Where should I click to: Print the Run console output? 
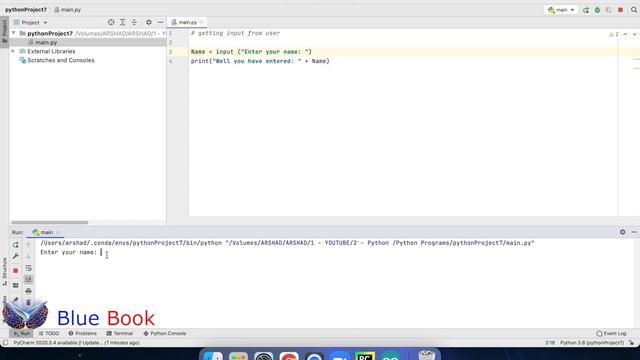point(28,291)
